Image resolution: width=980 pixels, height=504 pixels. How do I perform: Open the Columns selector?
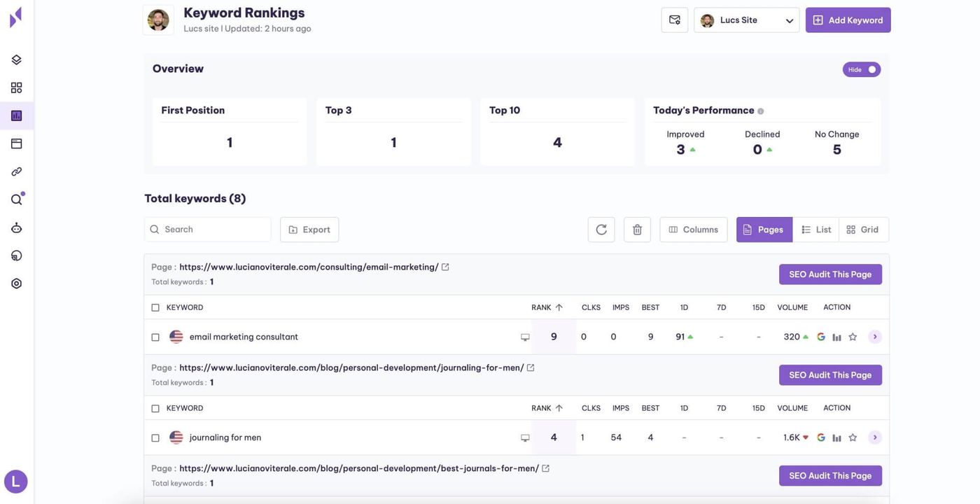694,230
